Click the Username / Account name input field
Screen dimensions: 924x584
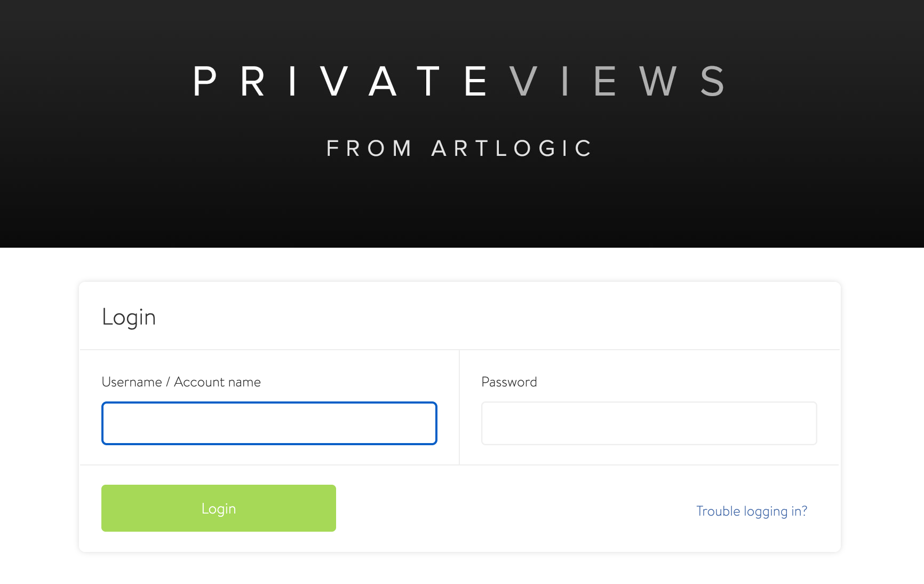tap(269, 423)
